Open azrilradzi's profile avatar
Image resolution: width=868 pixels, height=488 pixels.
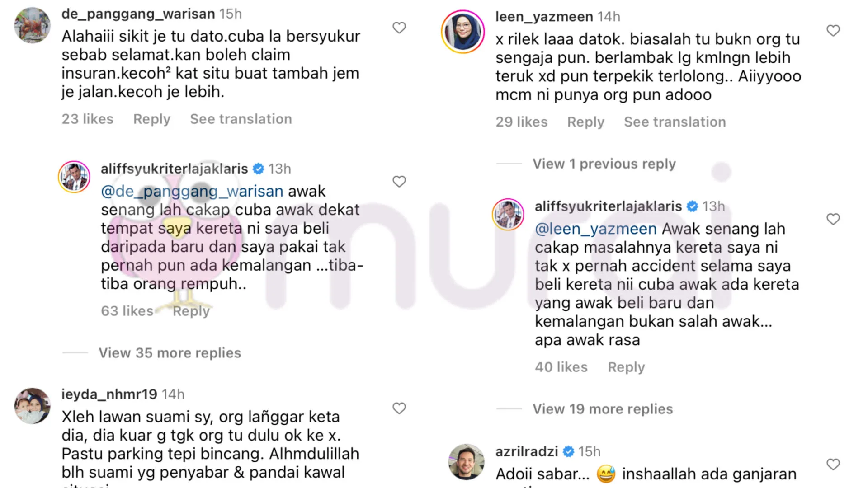[466, 462]
